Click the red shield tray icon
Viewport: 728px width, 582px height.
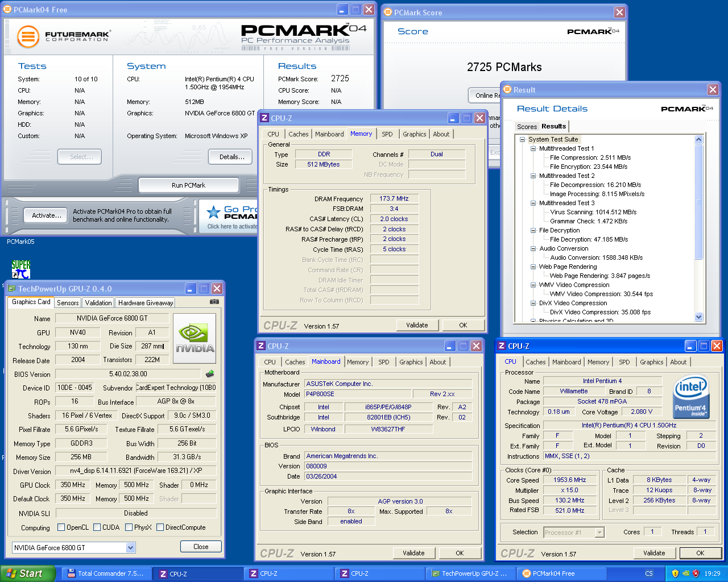(x=696, y=573)
